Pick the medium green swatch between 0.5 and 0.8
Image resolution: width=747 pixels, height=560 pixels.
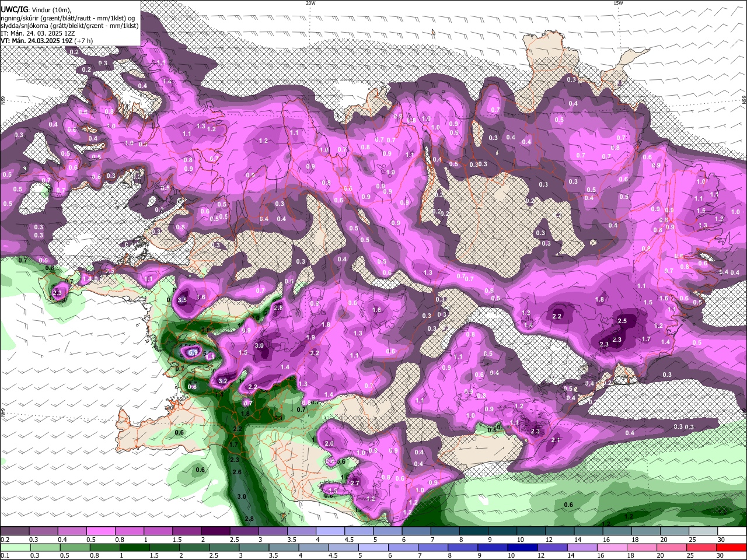[x=75, y=547]
